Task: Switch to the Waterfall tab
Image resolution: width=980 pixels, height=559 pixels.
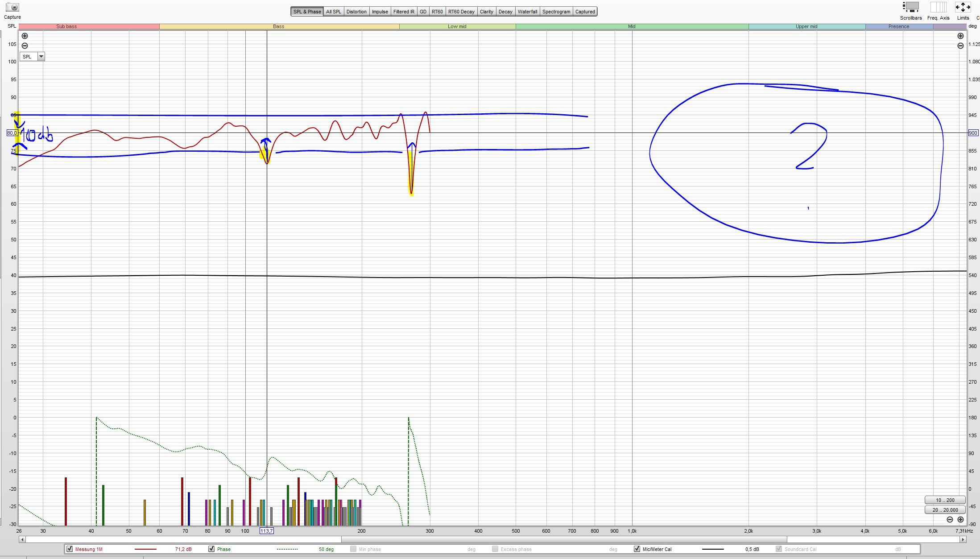Action: (527, 12)
